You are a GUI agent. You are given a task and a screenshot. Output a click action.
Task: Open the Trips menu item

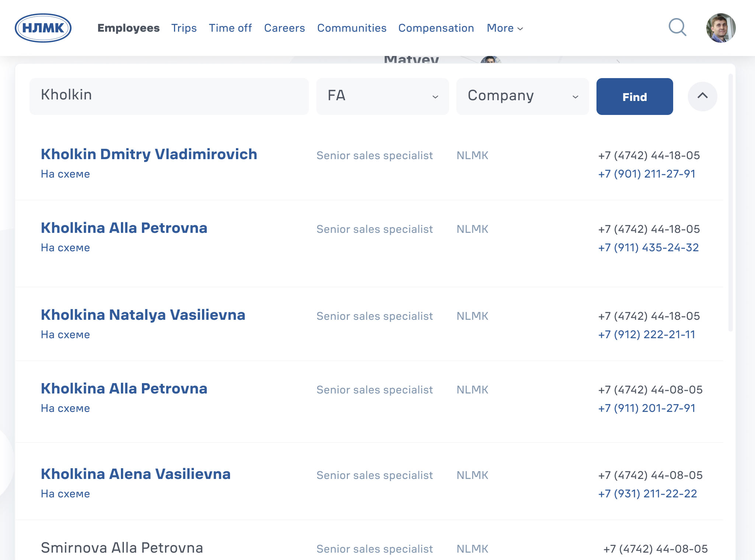[x=184, y=28]
